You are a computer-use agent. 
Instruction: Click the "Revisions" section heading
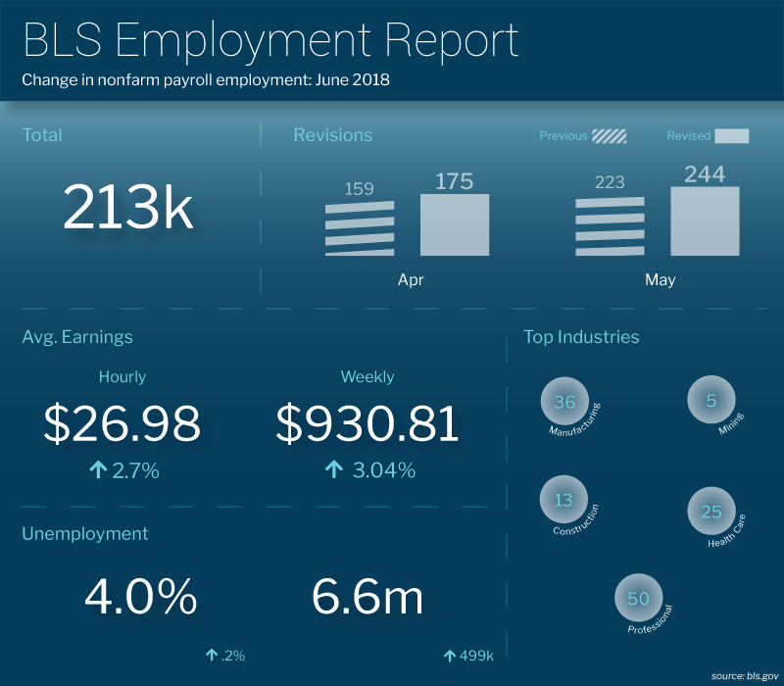coord(332,135)
